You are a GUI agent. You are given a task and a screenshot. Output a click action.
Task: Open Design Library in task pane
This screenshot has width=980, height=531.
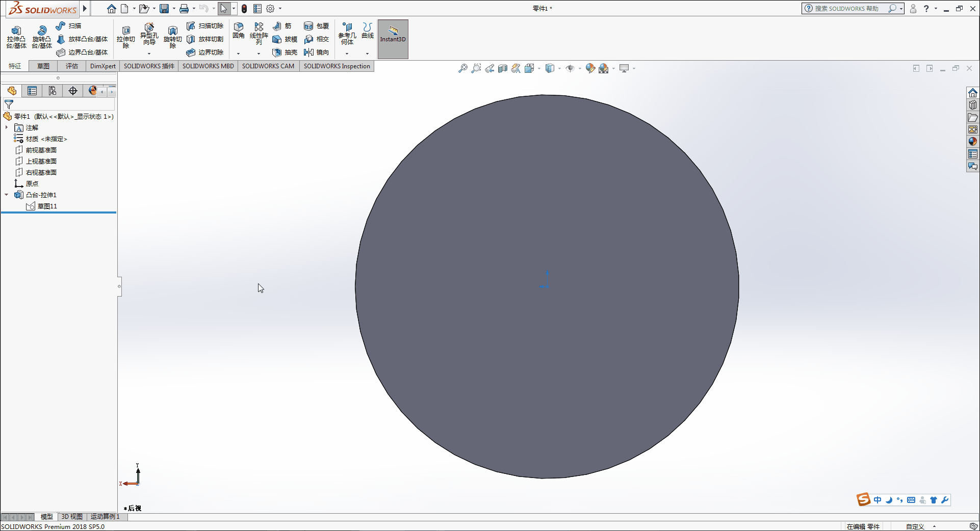[x=973, y=105]
